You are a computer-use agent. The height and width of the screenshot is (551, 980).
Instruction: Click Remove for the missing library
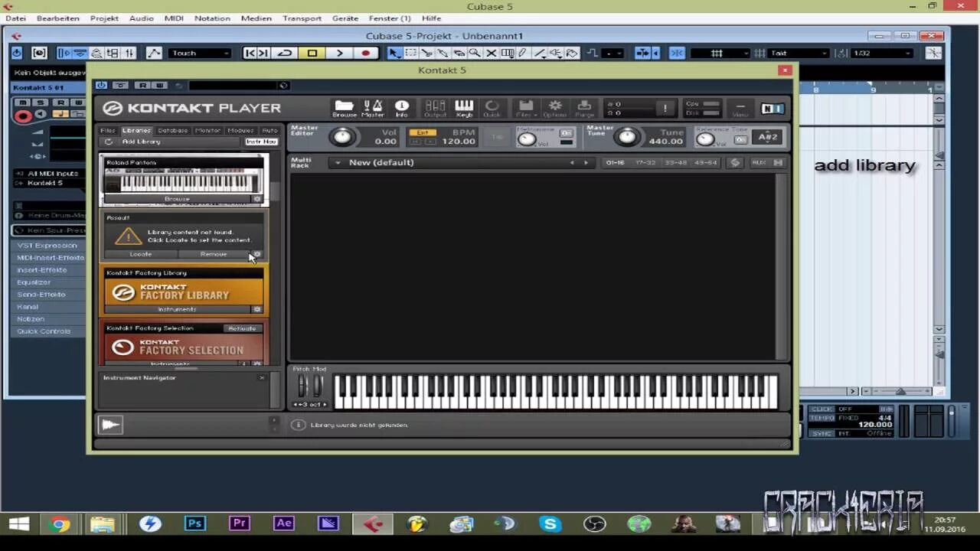[x=213, y=254]
